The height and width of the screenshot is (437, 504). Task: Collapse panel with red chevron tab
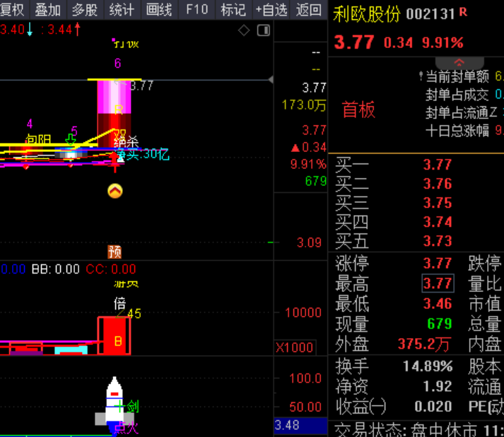[x=459, y=63]
